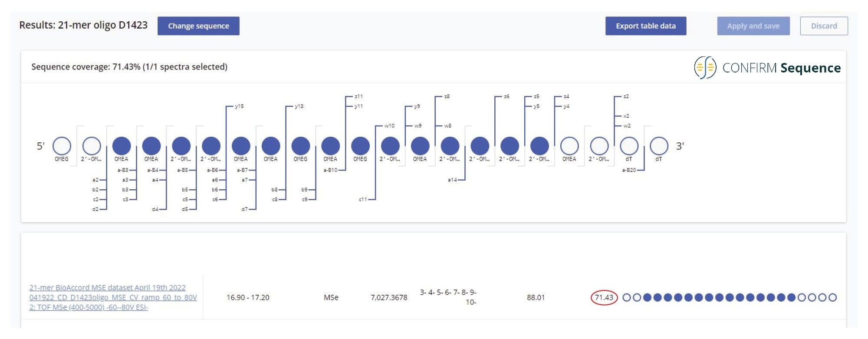The height and width of the screenshot is (339, 868).
Task: Select the last dT circle at 3' end
Action: pyautogui.click(x=658, y=146)
